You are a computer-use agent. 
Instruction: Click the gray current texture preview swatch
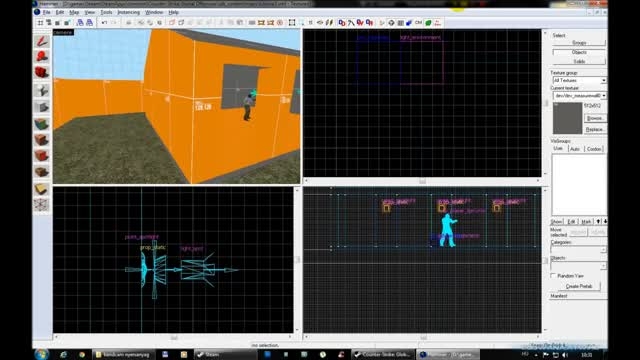click(567, 118)
